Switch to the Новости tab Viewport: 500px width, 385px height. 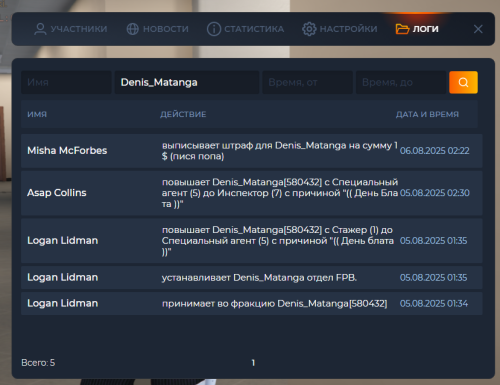coord(158,29)
